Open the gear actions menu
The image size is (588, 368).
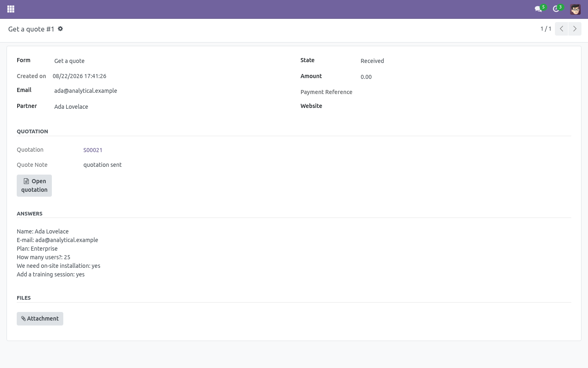tap(60, 29)
